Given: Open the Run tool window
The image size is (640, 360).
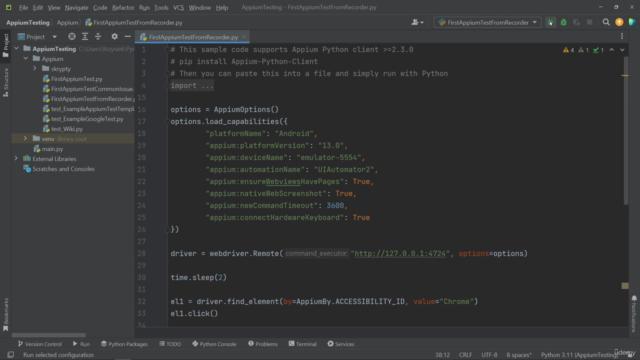Looking at the screenshot, I should click(81, 344).
